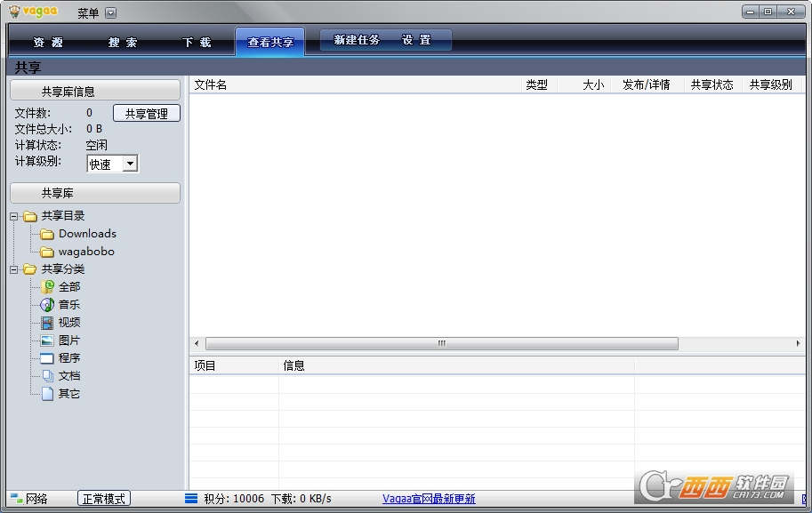Sort by the 大小 column header
Image resolution: width=812 pixels, height=513 pixels.
click(584, 84)
